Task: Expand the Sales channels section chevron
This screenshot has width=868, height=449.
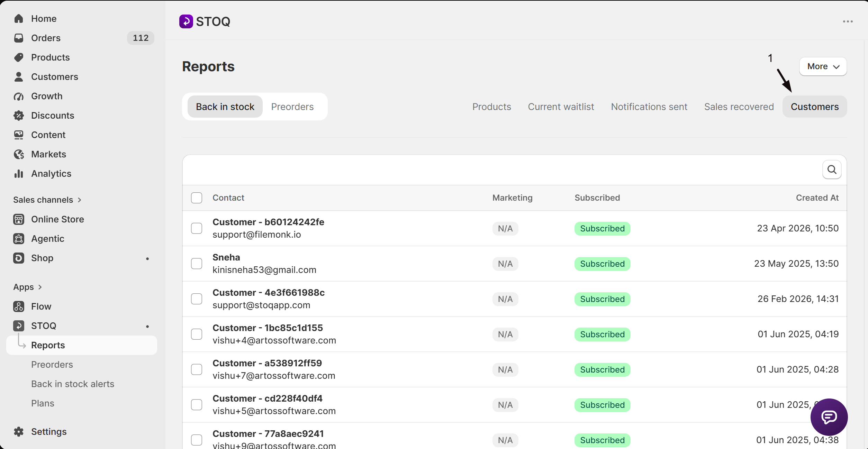Action: pyautogui.click(x=80, y=200)
